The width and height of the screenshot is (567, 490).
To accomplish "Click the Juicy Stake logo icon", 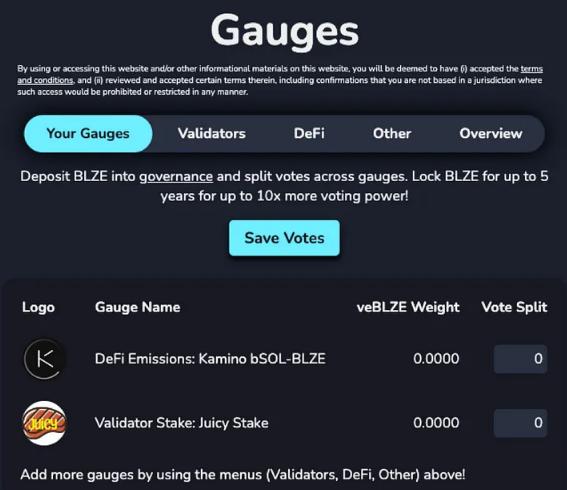I will point(44,423).
